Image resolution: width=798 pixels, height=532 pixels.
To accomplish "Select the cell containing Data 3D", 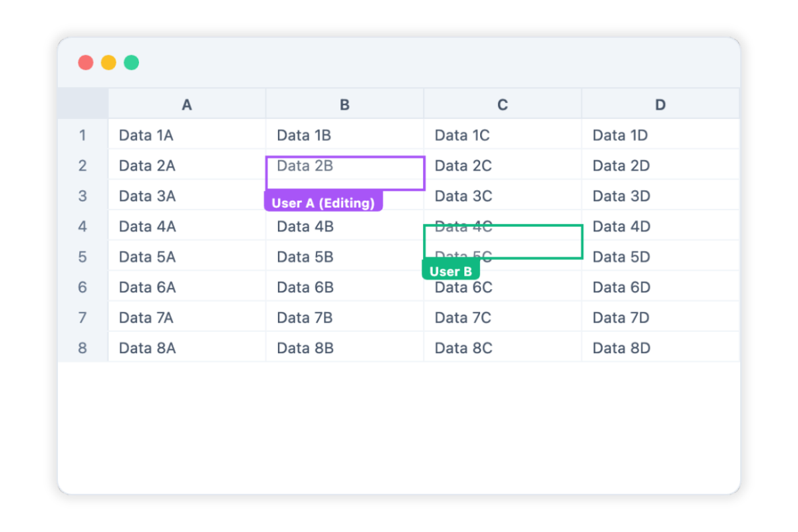I will click(x=660, y=196).
